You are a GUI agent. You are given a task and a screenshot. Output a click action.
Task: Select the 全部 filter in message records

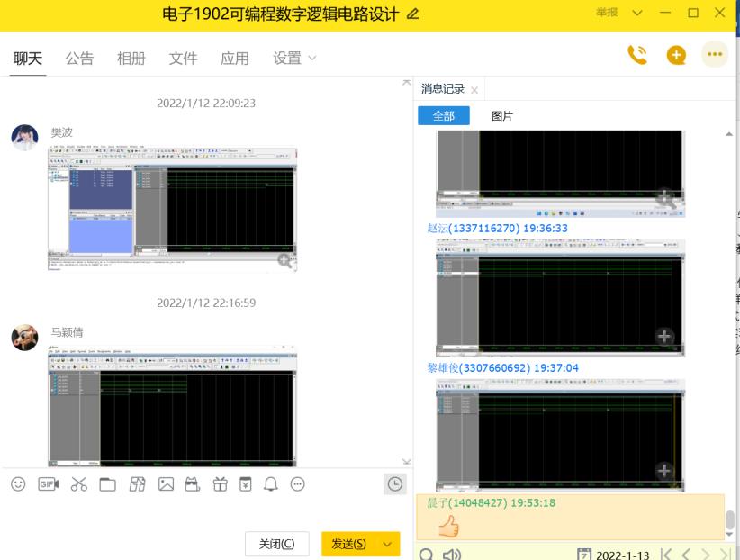pyautogui.click(x=443, y=116)
